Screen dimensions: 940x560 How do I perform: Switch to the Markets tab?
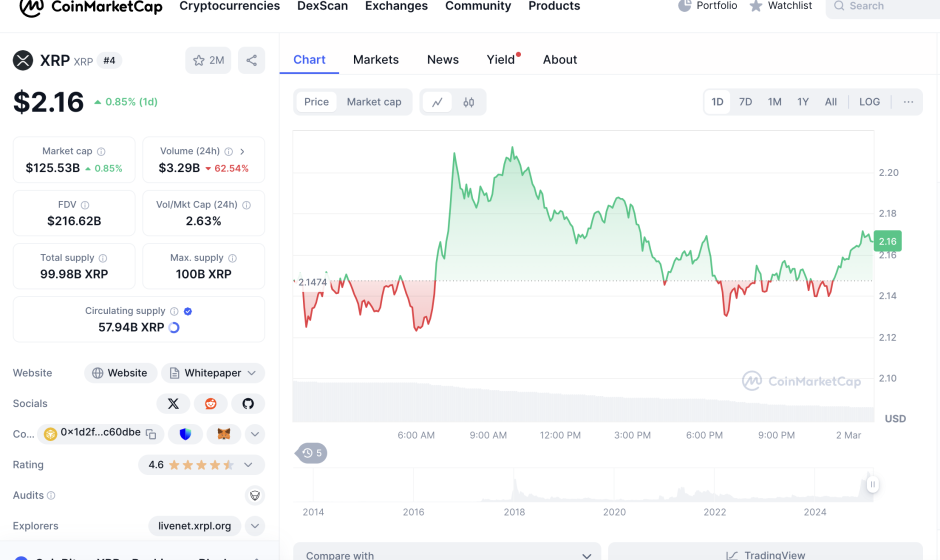pos(376,60)
